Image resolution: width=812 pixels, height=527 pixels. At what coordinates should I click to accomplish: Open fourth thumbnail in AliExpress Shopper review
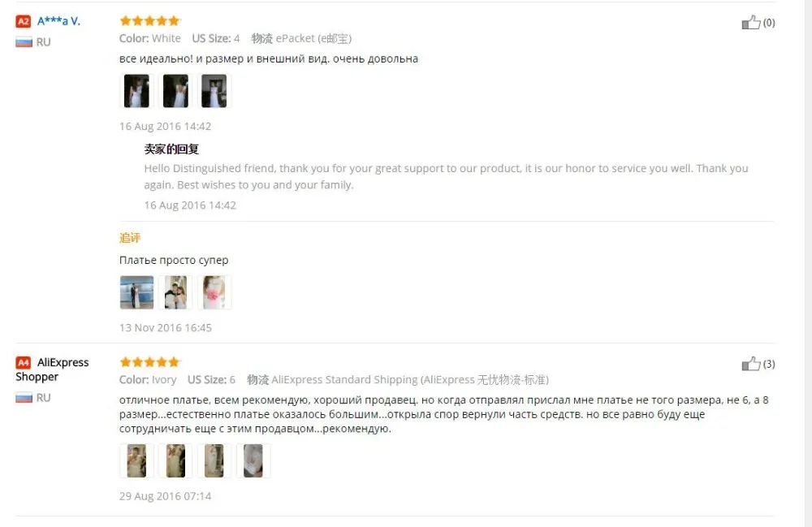253,460
